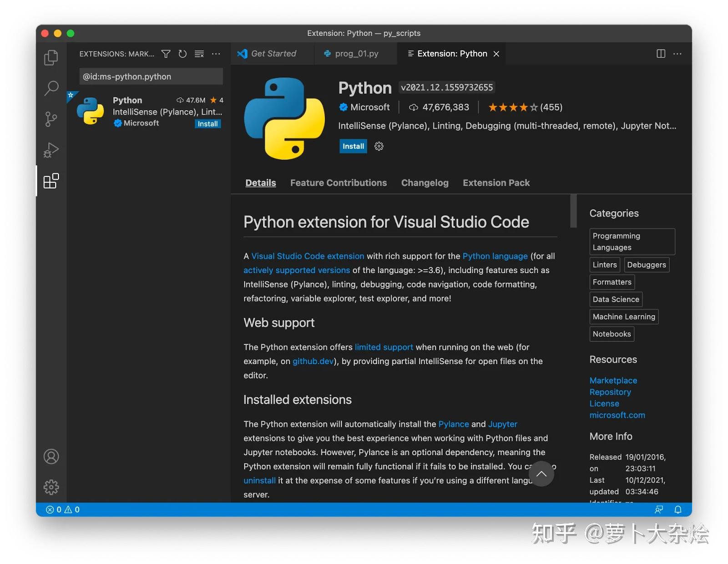Image resolution: width=728 pixels, height=564 pixels.
Task: Focus the extension search input field
Action: [x=150, y=76]
